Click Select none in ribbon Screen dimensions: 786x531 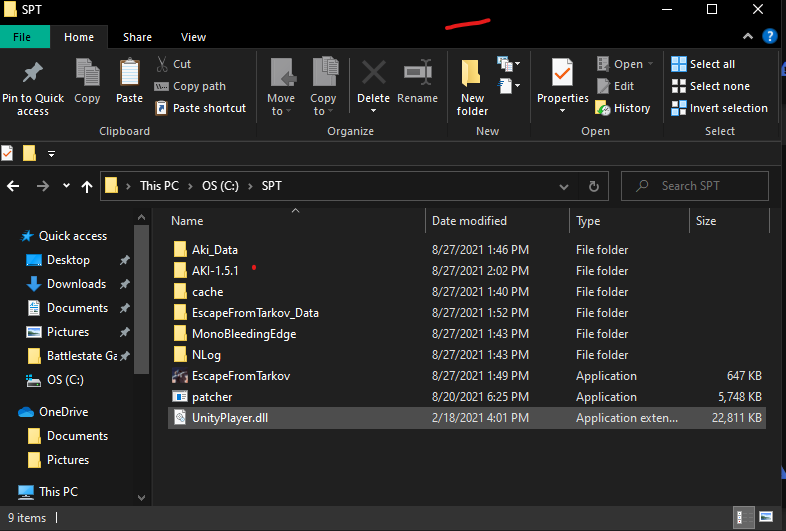pyautogui.click(x=711, y=86)
